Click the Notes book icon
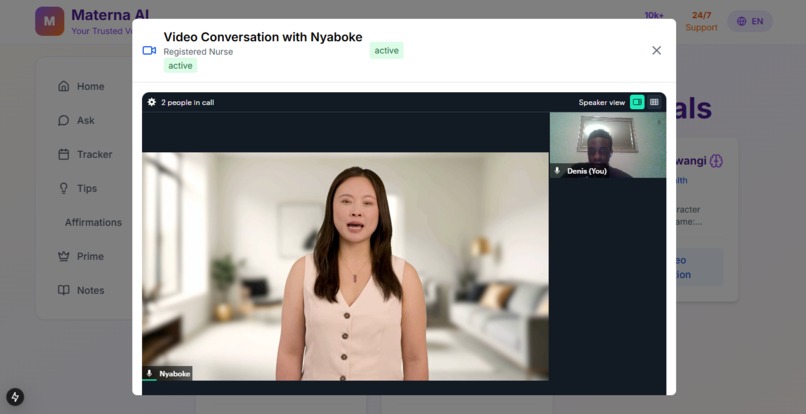Image resolution: width=806 pixels, height=414 pixels. point(64,290)
